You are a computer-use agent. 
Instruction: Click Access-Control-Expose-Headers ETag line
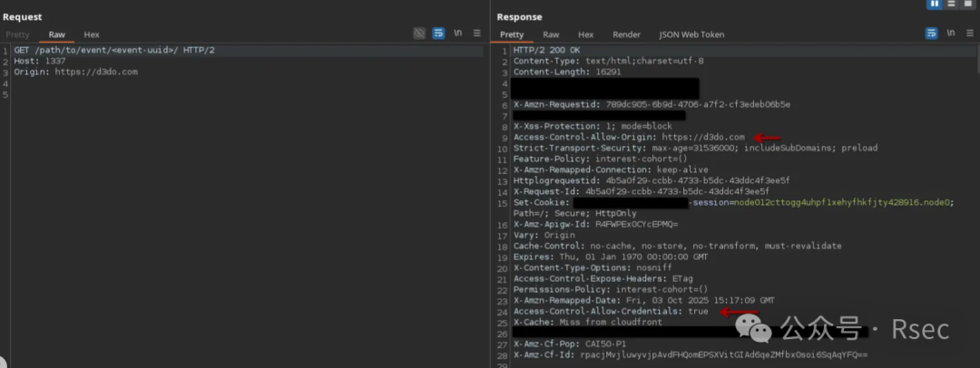(603, 278)
